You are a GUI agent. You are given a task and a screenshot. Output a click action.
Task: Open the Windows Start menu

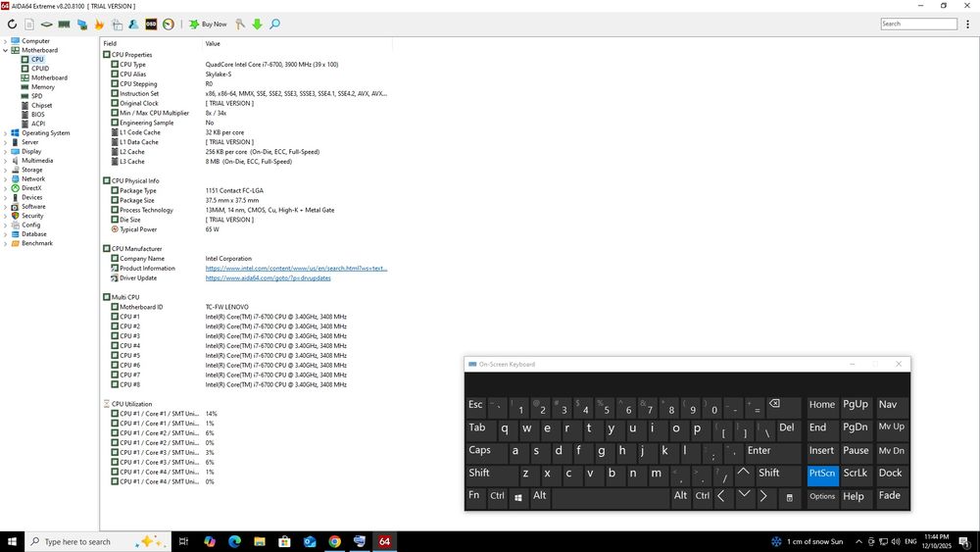pyautogui.click(x=12, y=541)
